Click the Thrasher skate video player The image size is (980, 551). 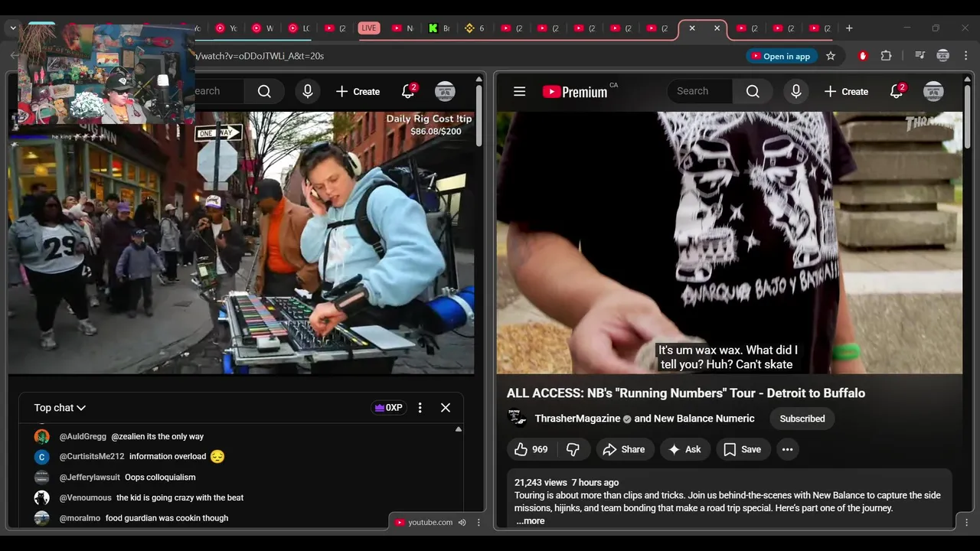coord(729,243)
